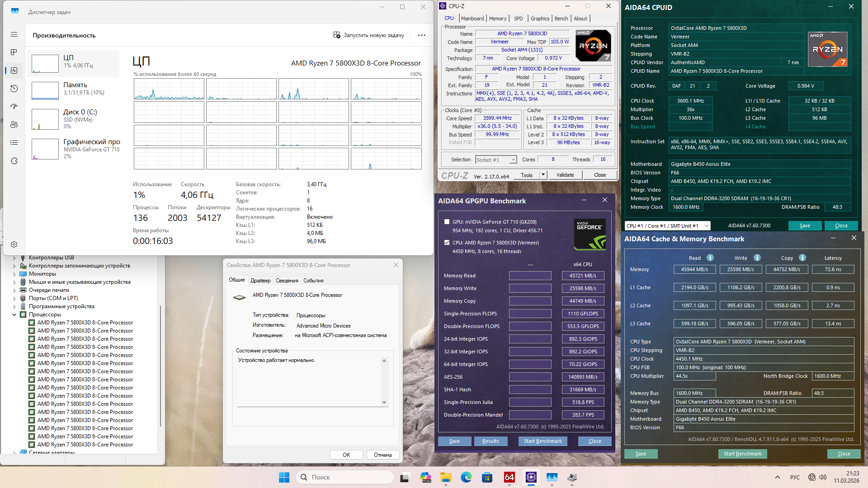Collapse the Процессоры tree node
The width and height of the screenshot is (868, 488).
point(14,314)
